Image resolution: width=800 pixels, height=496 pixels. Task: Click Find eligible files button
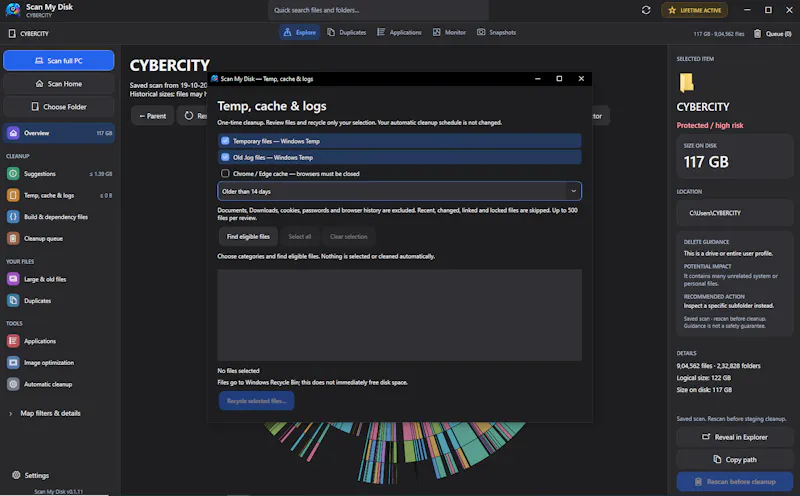(248, 237)
